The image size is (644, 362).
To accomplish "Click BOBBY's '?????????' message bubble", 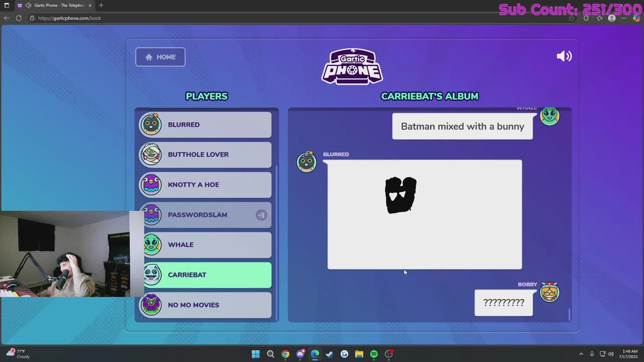I will click(504, 303).
